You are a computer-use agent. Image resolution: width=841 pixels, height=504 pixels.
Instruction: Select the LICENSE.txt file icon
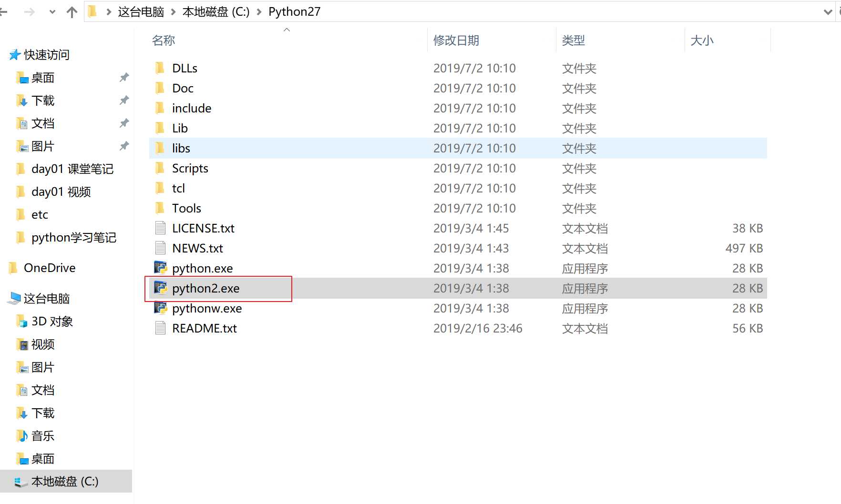(x=160, y=228)
